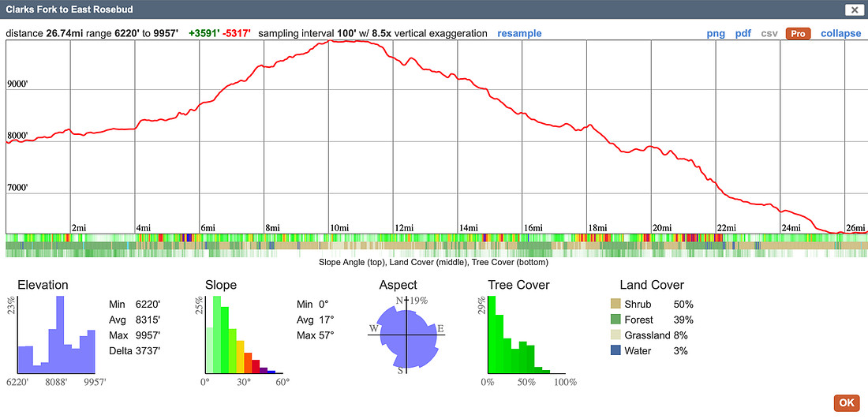Screen dimensions: 868x419
Task: Click the Slope Avg 17° value
Action: [327, 320]
